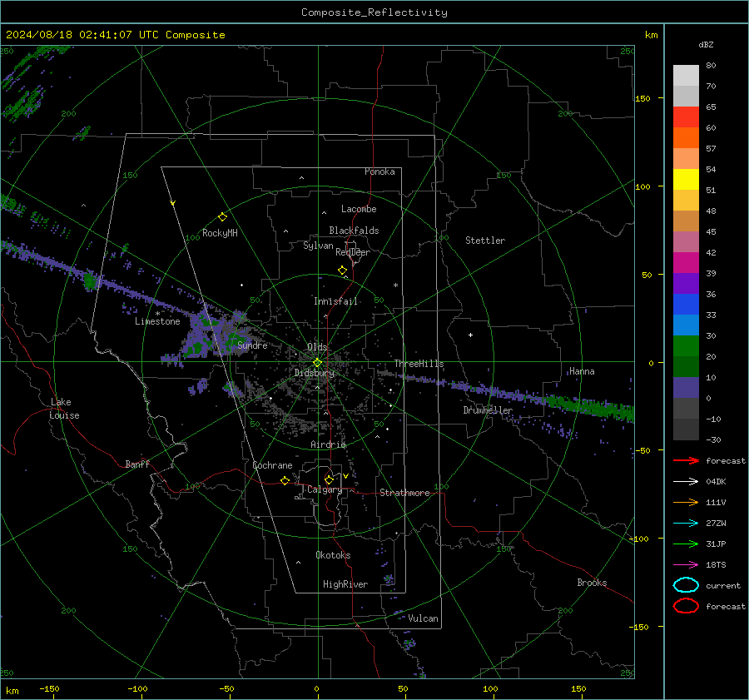
Task: Click the white 04DK arrow legend icon
Action: (686, 482)
